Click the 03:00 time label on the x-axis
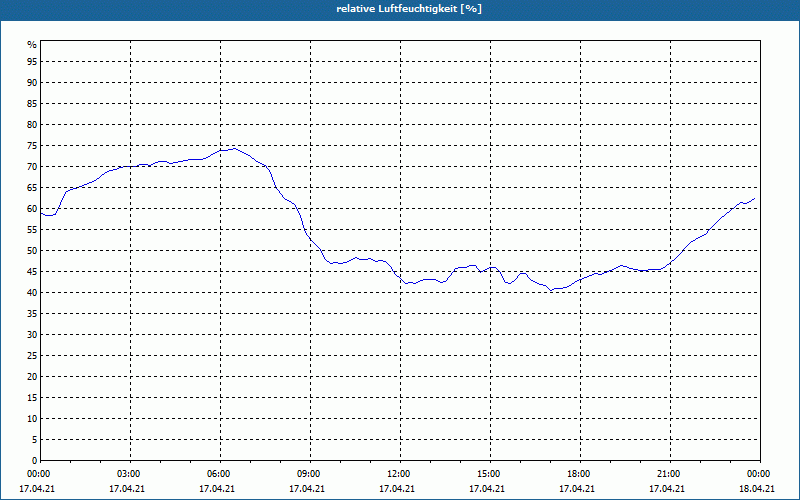Viewport: 800px width, 500px height. pos(127,474)
